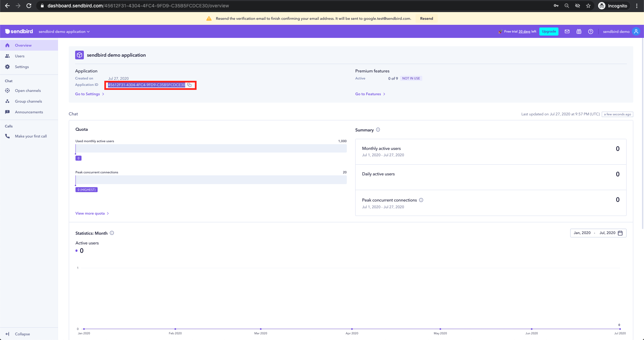
Task: Click Resend verification email button
Action: (x=426, y=18)
